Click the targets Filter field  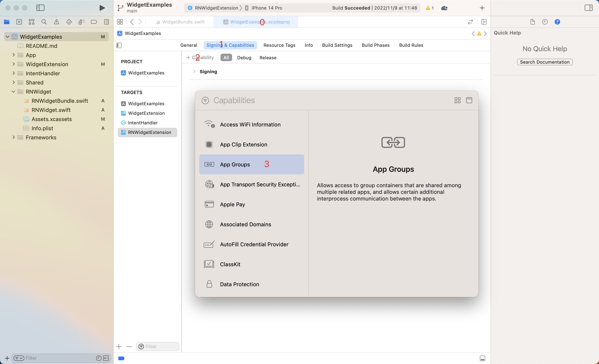pos(158,347)
